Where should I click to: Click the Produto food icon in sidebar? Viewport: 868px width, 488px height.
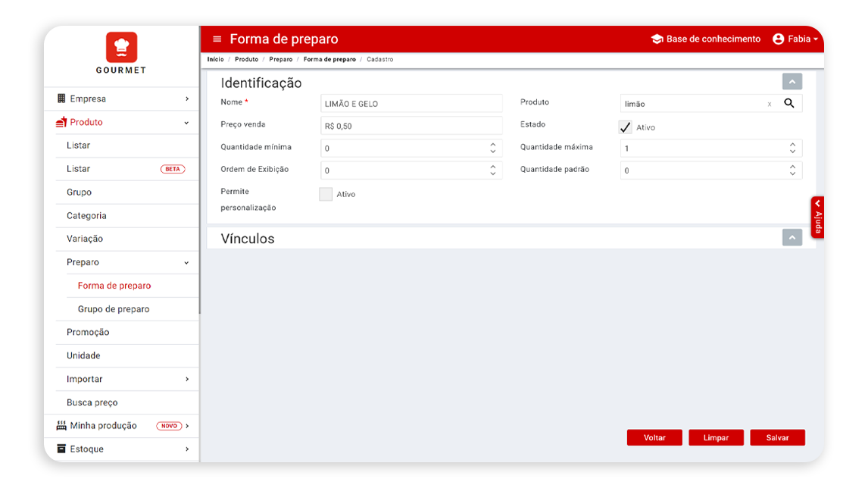(x=61, y=122)
